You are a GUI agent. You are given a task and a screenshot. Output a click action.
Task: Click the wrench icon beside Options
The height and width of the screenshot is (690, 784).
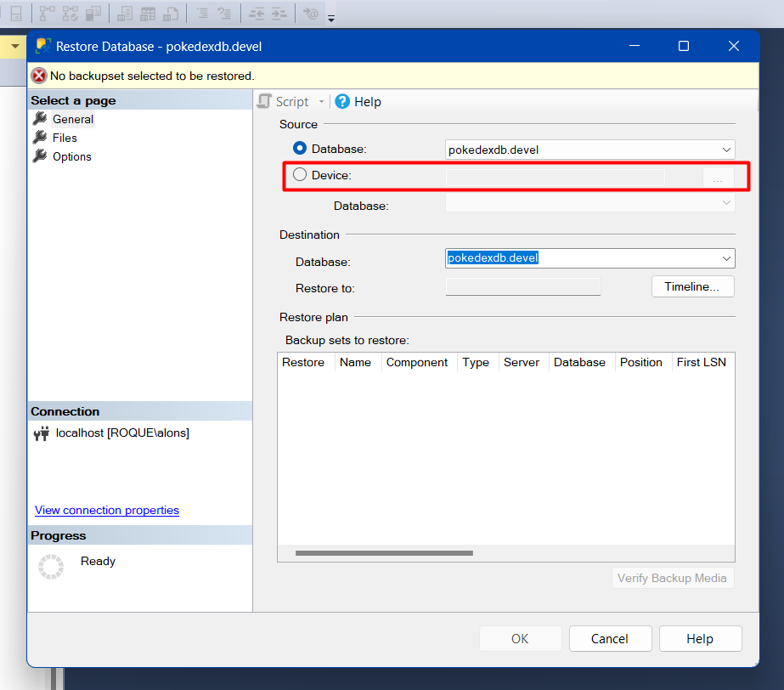[40, 156]
